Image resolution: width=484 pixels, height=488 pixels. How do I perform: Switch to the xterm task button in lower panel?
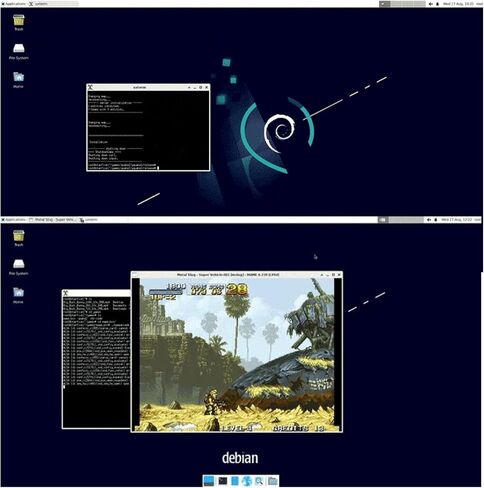coord(89,220)
